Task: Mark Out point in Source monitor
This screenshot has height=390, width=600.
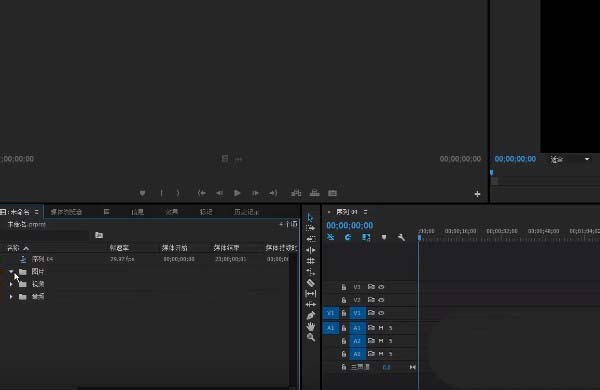Action: 178,193
